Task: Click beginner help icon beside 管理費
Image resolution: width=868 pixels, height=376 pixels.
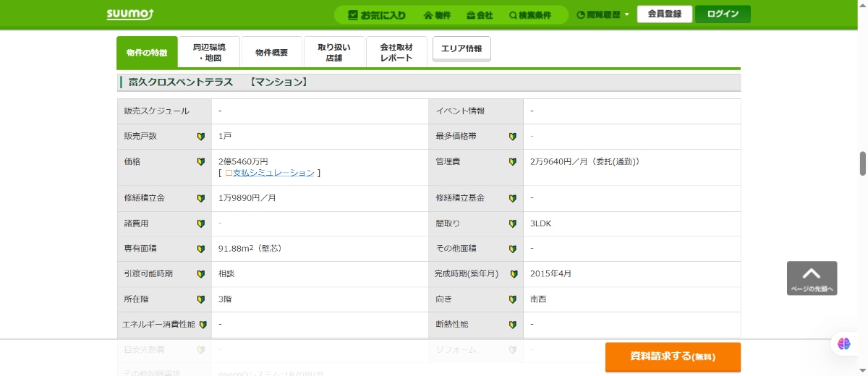Action: tap(512, 162)
